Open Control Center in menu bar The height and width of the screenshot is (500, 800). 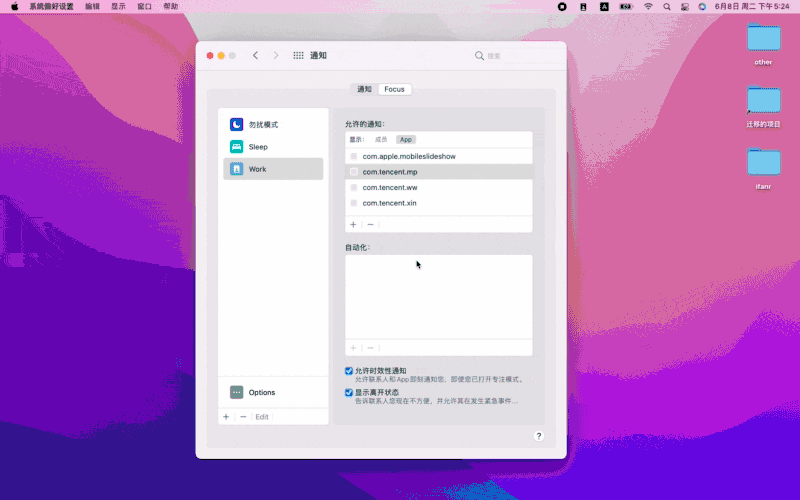(685, 7)
